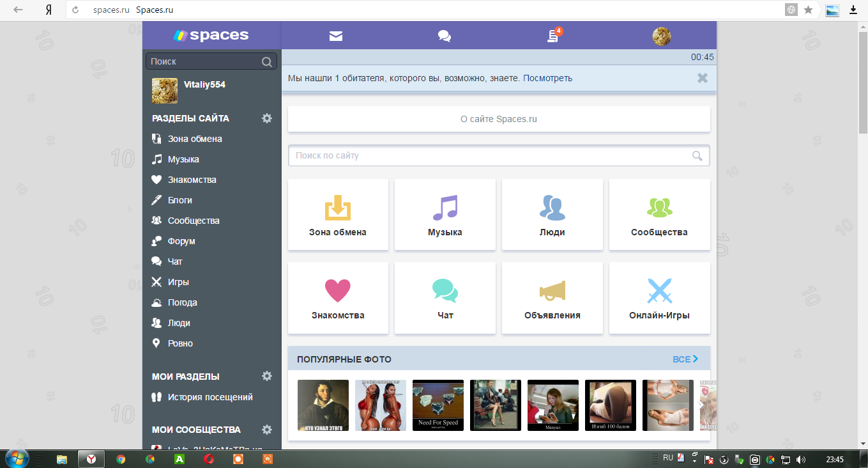Click the globe icon in the address bar

click(x=791, y=10)
